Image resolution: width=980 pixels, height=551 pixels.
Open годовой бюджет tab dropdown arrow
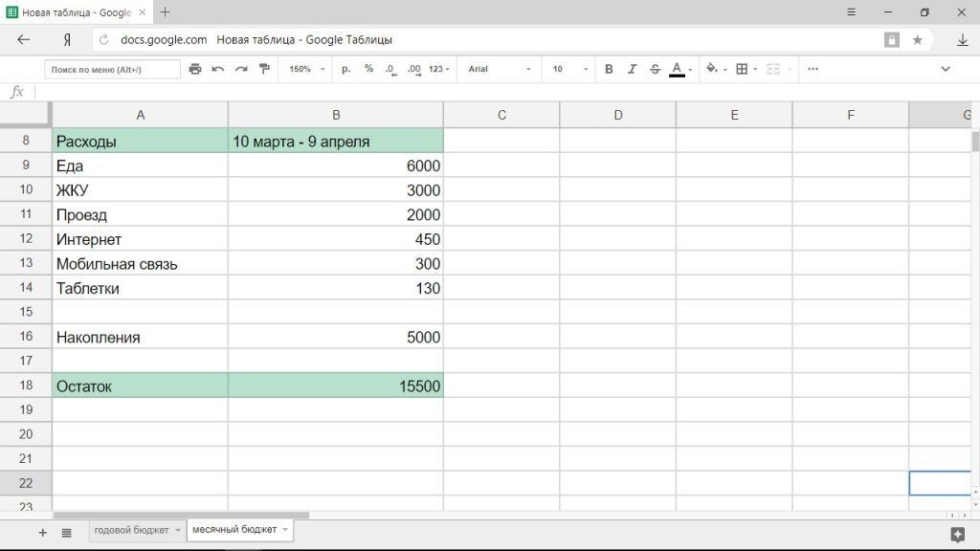coord(177,530)
